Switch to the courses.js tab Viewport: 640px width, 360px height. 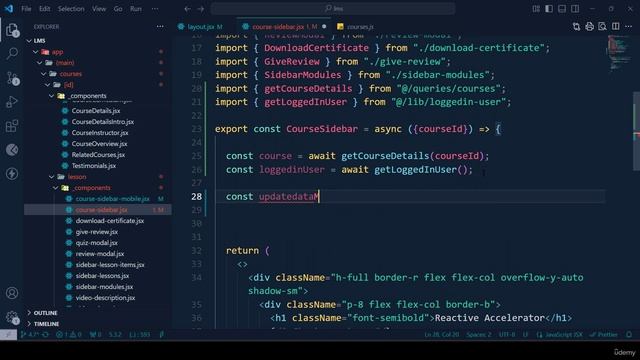point(356,27)
